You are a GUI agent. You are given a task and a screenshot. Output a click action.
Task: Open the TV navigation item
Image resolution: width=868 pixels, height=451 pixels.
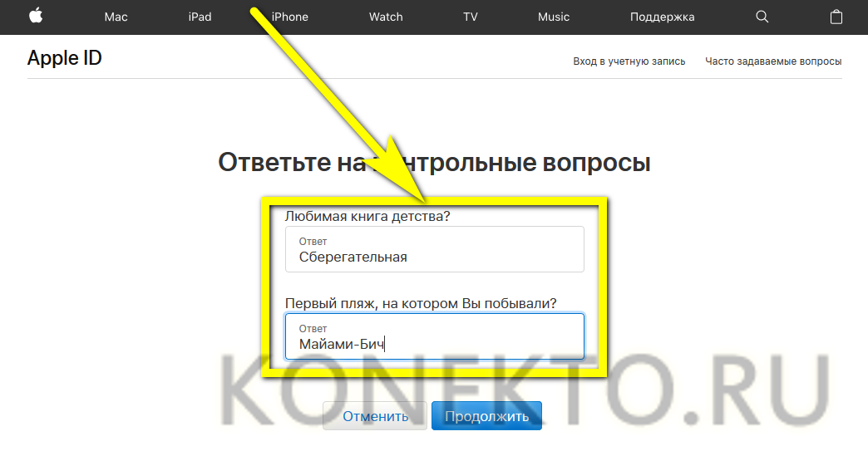(x=471, y=17)
